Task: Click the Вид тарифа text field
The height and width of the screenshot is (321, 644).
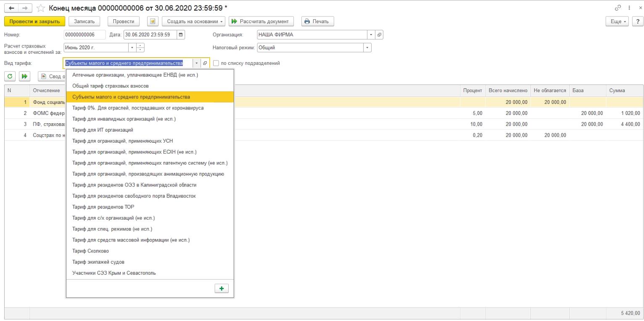Action: coord(128,63)
